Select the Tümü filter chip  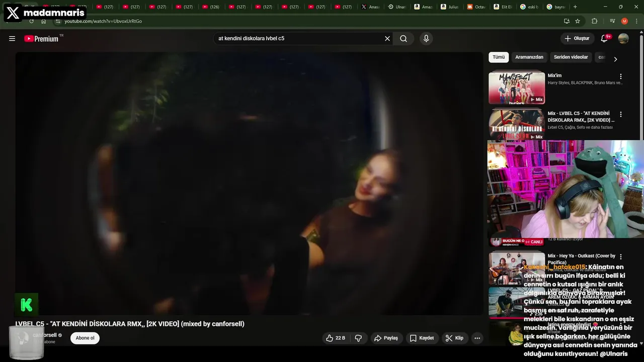pyautogui.click(x=499, y=57)
